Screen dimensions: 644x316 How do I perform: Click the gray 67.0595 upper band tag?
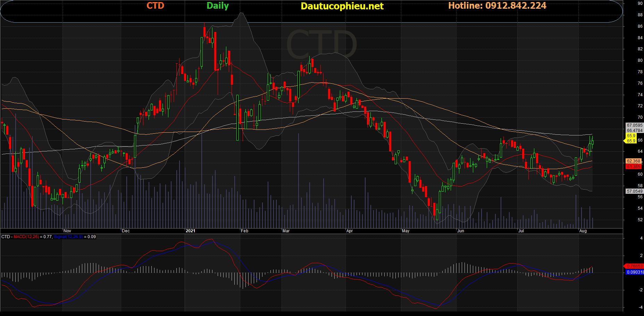[634, 125]
